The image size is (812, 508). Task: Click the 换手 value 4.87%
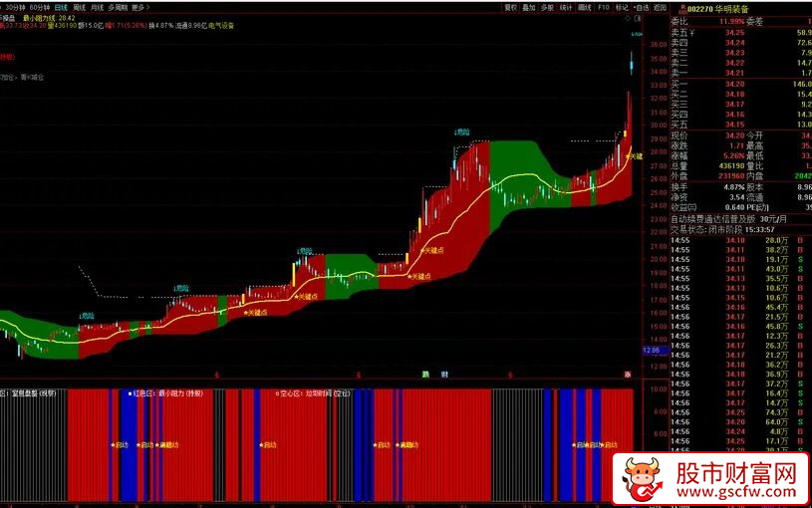pos(734,187)
